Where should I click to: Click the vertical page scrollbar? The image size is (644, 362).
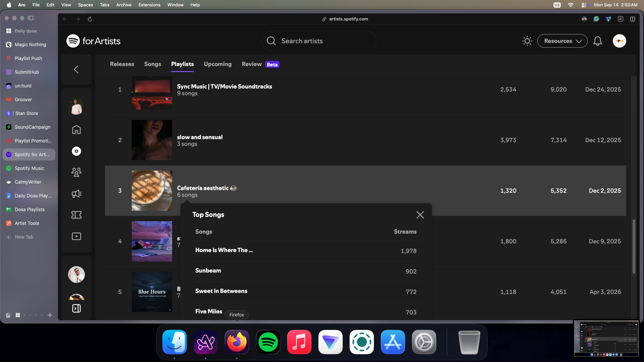point(634,246)
